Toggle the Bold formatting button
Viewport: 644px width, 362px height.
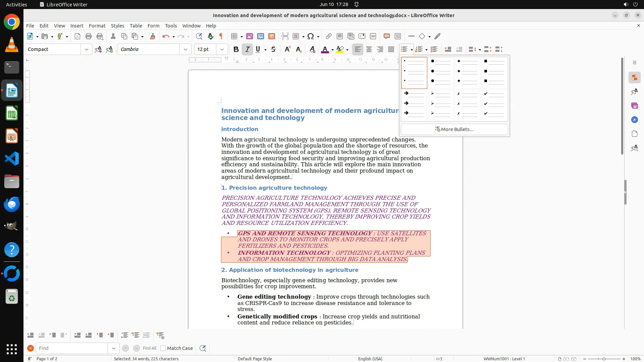coord(236,49)
